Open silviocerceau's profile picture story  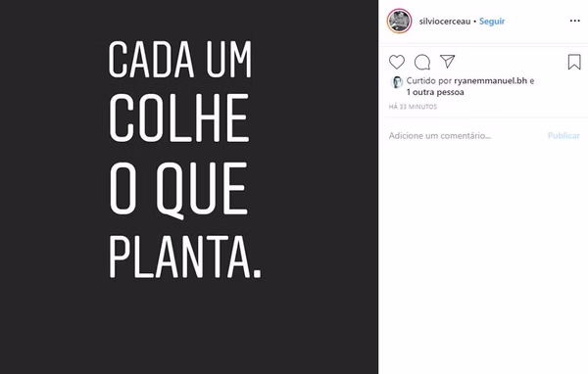400,21
